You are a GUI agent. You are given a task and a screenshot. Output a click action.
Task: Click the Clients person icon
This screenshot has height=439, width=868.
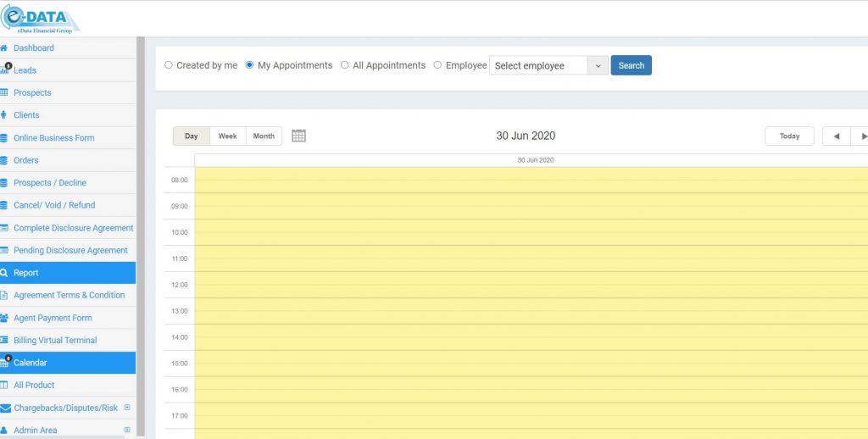pos(5,115)
